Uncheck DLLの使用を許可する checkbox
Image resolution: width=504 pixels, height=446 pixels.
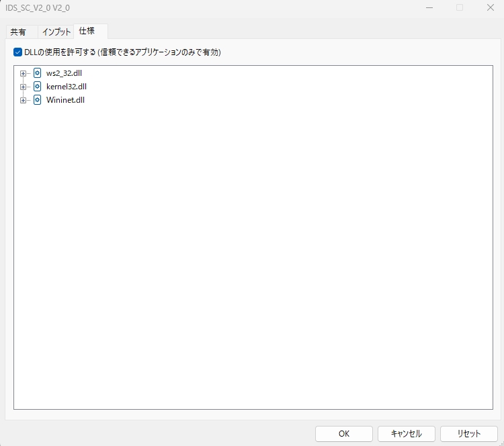pos(17,52)
